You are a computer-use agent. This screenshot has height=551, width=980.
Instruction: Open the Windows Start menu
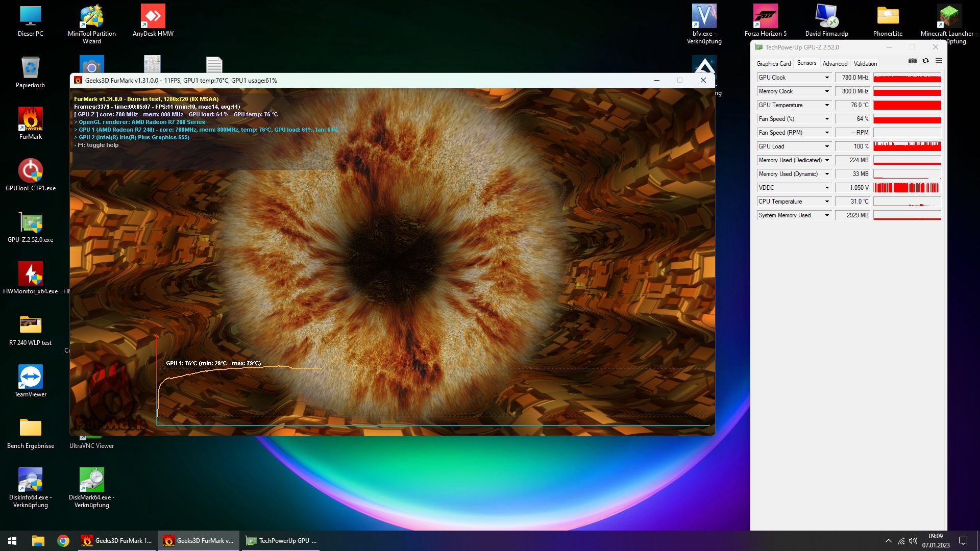click(12, 541)
